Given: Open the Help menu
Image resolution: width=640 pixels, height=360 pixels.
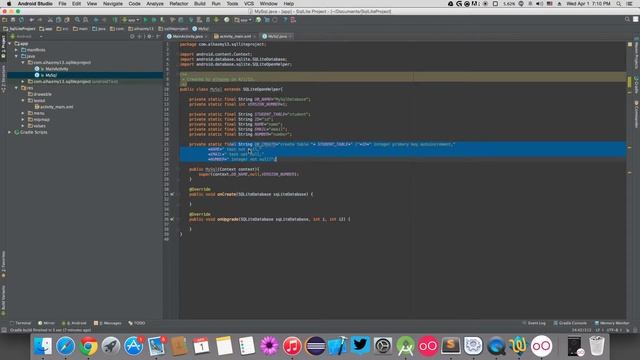Looking at the screenshot, I should coord(289,4).
